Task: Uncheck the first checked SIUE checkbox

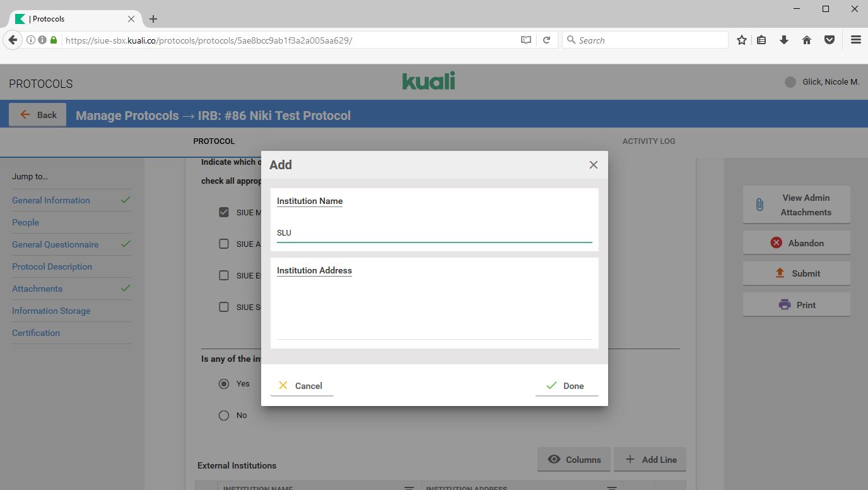Action: coord(224,212)
